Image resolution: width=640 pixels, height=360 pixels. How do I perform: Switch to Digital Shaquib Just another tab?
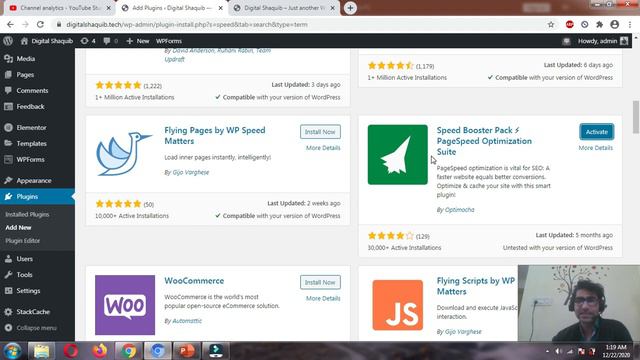pyautogui.click(x=284, y=8)
